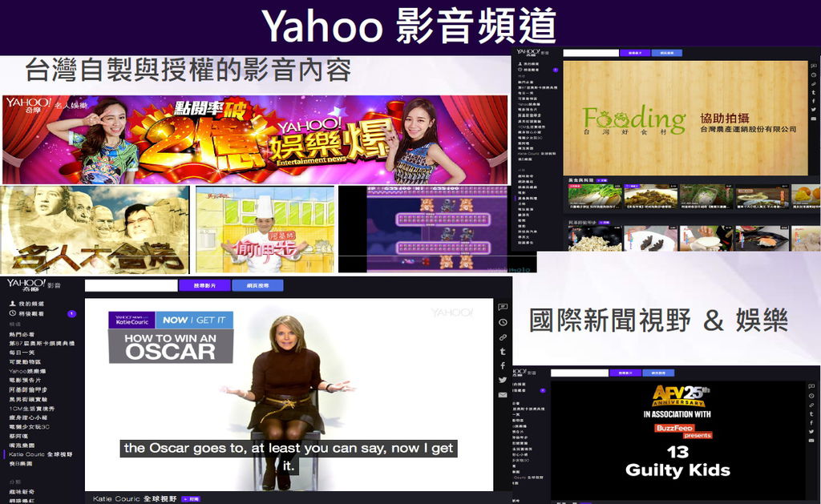Email the video using the envelope icon
This screenshot has height=504, width=821.
(504, 393)
